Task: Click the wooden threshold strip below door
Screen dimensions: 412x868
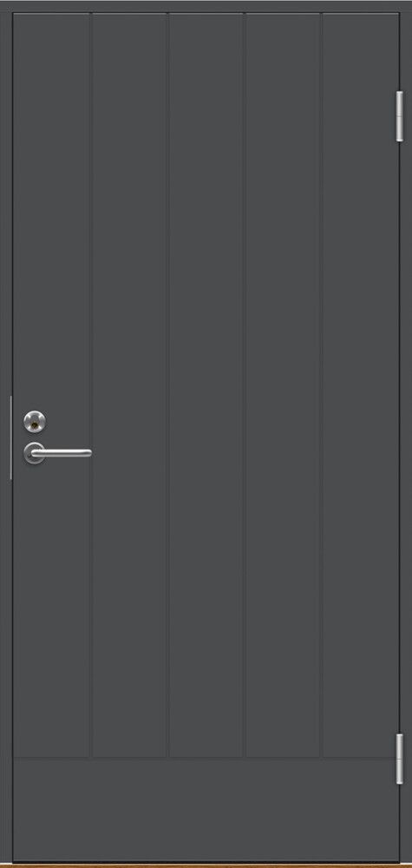Action: coord(206,865)
